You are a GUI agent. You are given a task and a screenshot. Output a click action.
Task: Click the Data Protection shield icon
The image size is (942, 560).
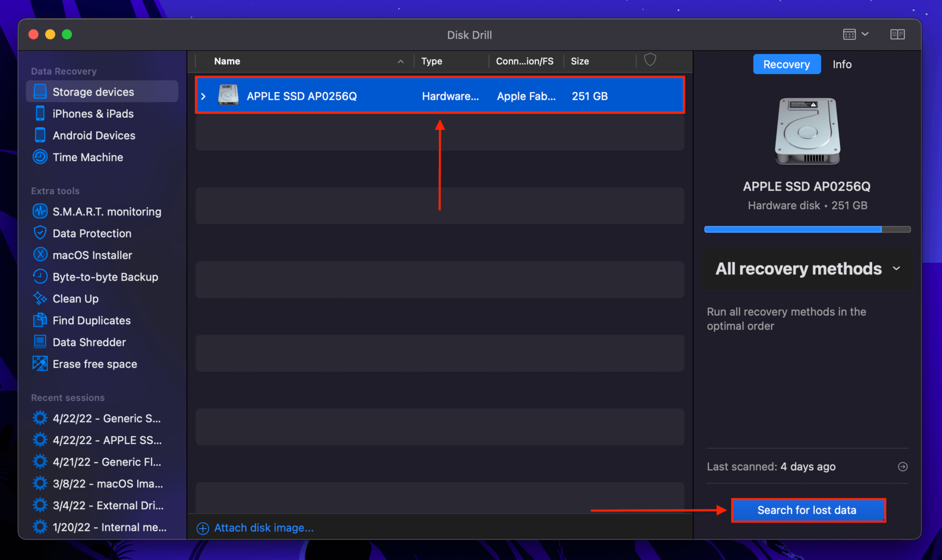[x=40, y=233]
